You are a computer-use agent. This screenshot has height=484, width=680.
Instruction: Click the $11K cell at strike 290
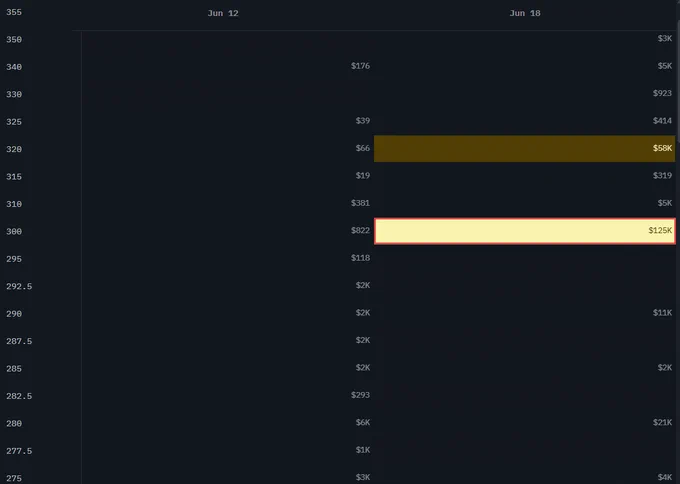click(662, 313)
